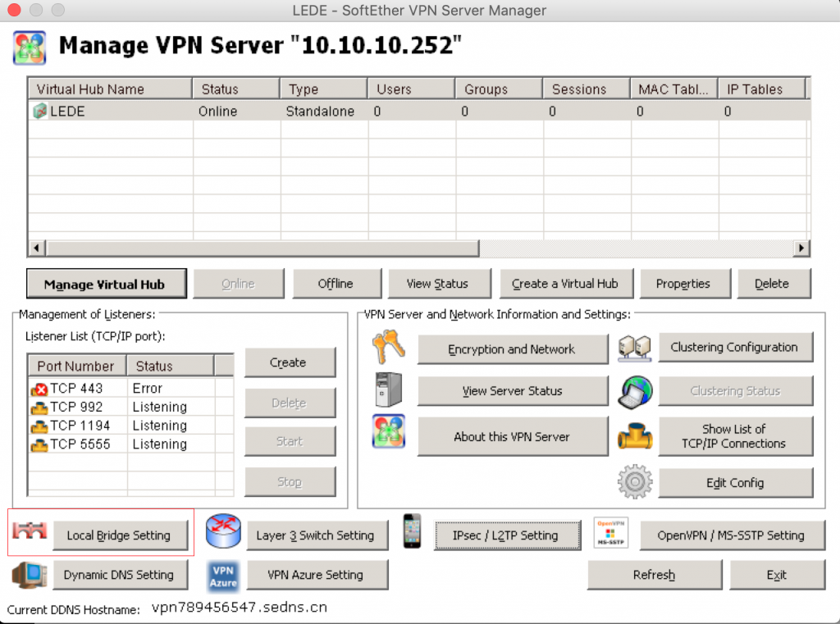The height and width of the screenshot is (624, 840).
Task: Click the DDNS hostname vpn789456547.sedns.cn
Action: click(x=240, y=608)
